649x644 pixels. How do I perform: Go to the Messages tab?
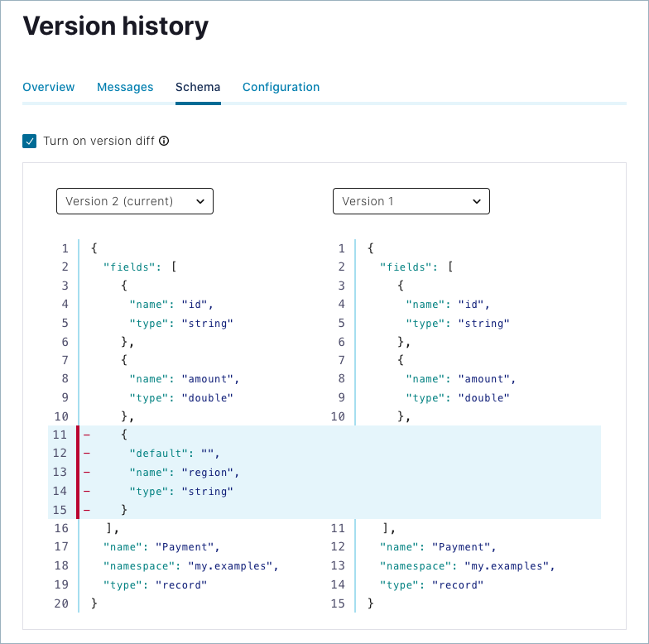125,87
